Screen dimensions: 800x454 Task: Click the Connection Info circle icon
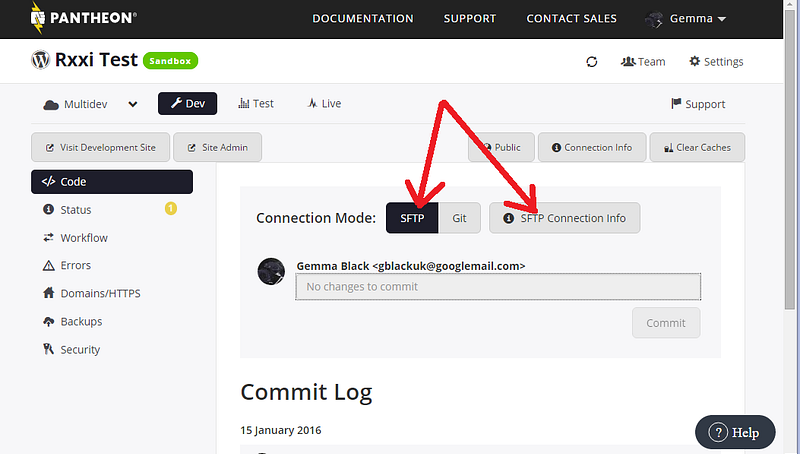[556, 147]
